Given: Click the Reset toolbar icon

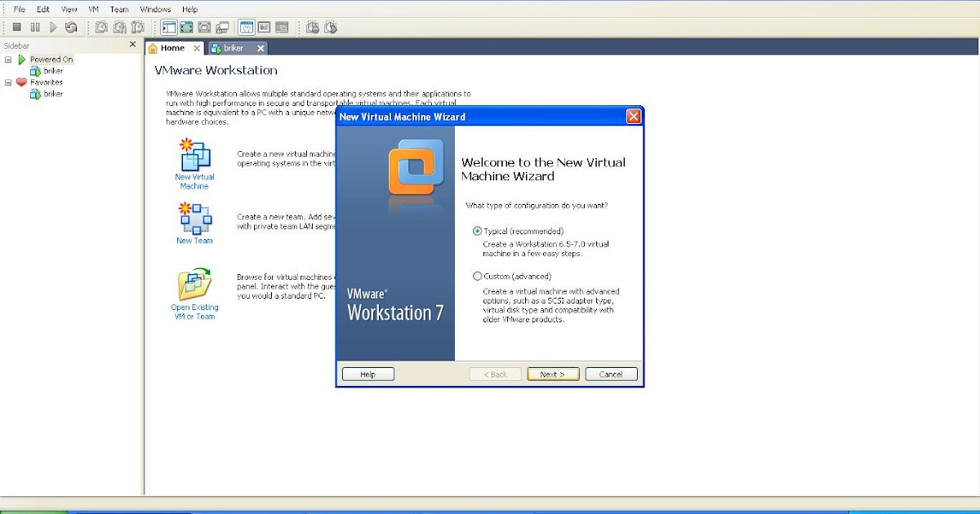Looking at the screenshot, I should 71,28.
